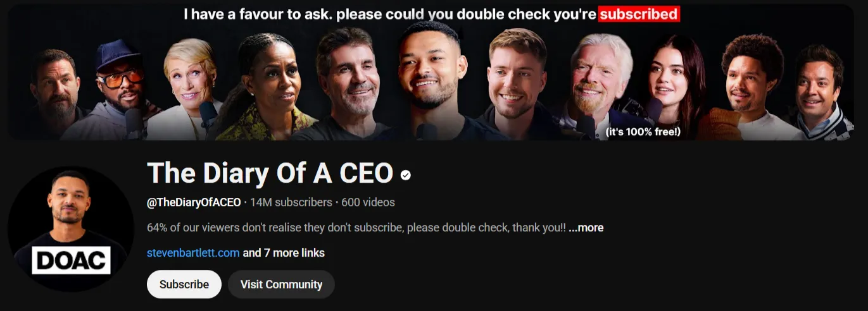The image size is (868, 311).
Task: Click the banner man wearing blue cap and sunglasses
Action: tap(120, 88)
